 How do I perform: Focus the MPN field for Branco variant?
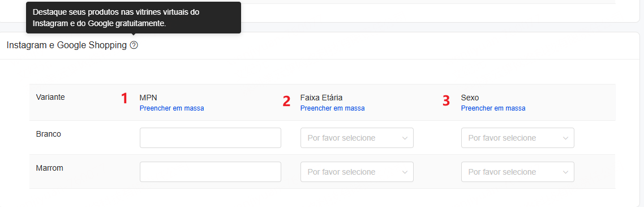point(211,138)
